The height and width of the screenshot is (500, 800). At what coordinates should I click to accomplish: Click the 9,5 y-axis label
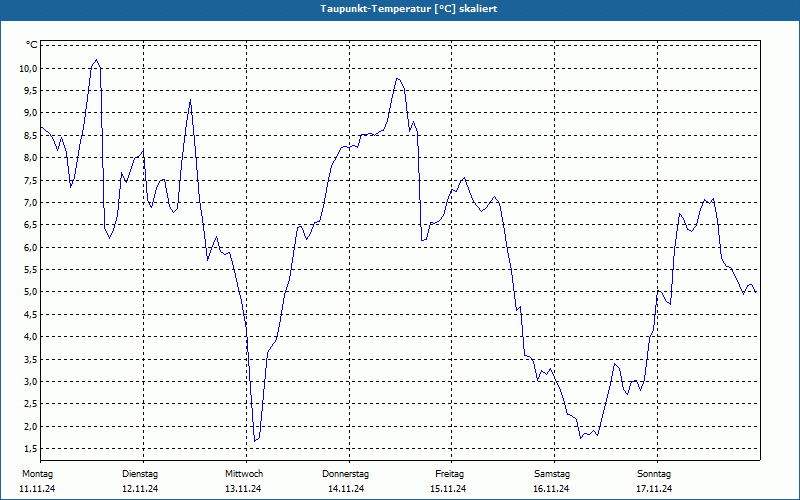click(x=30, y=91)
